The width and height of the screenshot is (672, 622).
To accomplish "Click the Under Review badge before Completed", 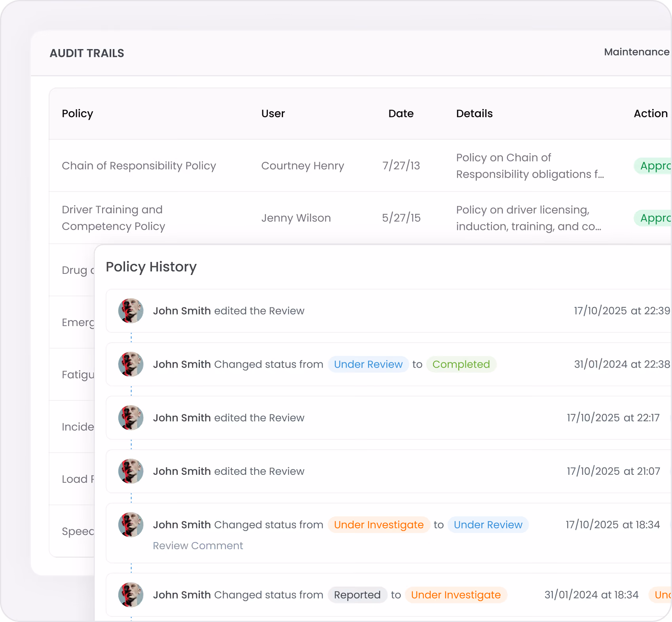I will tap(368, 364).
